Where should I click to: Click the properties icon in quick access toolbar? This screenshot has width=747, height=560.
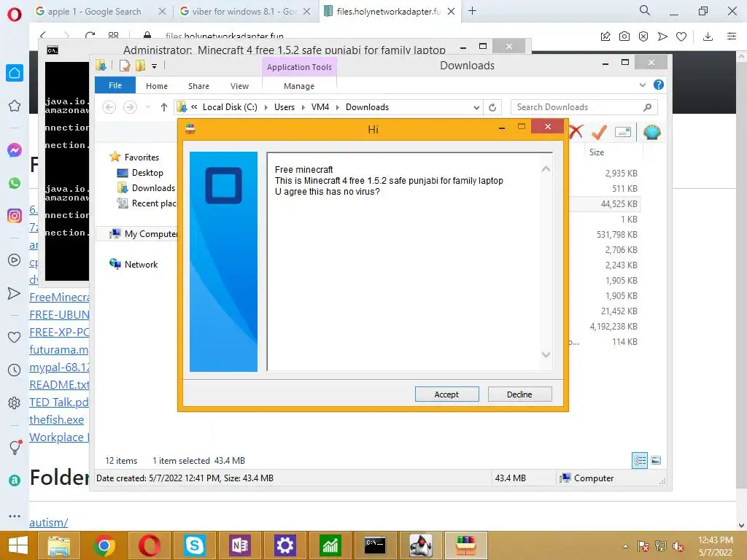(125, 66)
